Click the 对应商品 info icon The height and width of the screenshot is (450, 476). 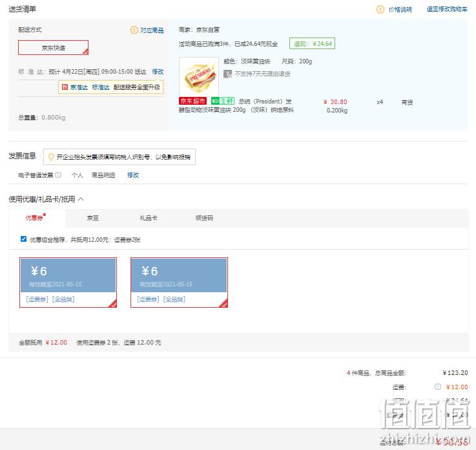pos(134,30)
